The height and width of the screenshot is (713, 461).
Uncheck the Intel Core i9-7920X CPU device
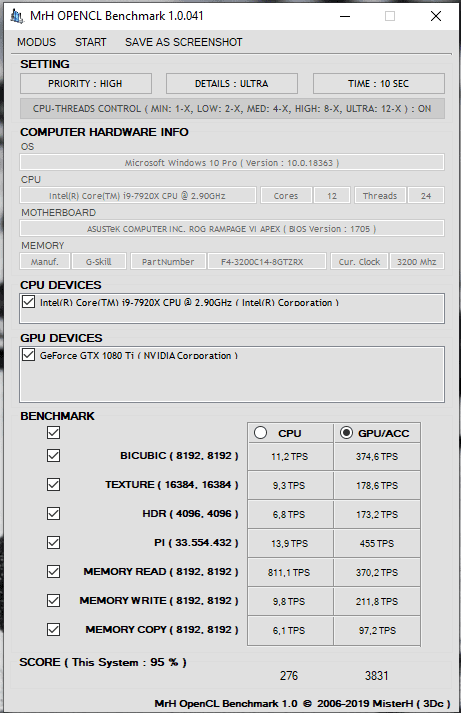(29, 301)
